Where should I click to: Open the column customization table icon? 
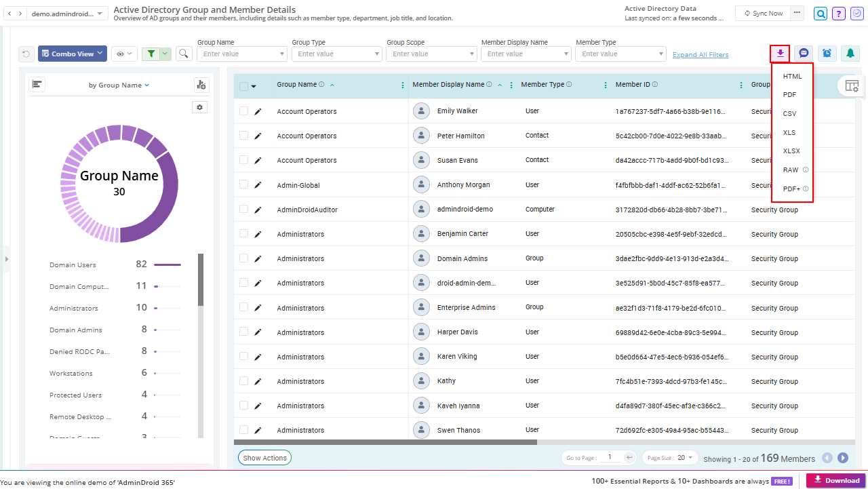(x=852, y=85)
